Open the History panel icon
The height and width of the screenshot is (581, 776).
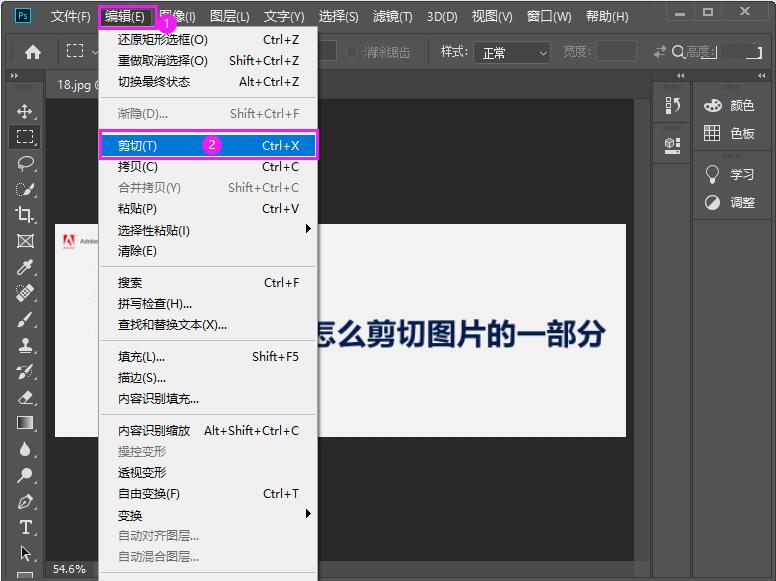click(x=672, y=105)
